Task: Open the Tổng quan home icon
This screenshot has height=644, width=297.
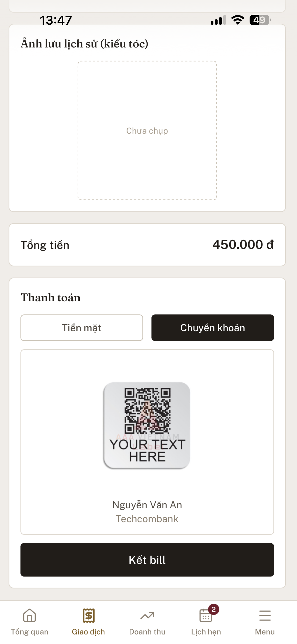Action: [29, 615]
